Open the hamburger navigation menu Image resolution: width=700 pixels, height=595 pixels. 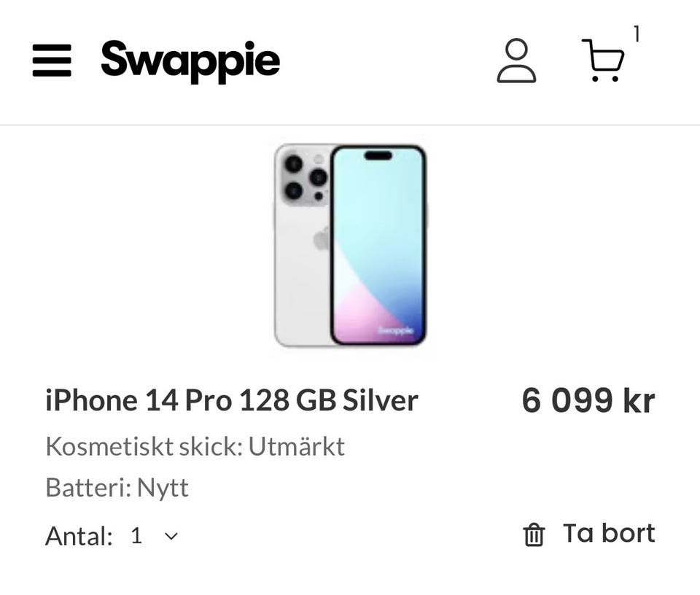[x=52, y=61]
